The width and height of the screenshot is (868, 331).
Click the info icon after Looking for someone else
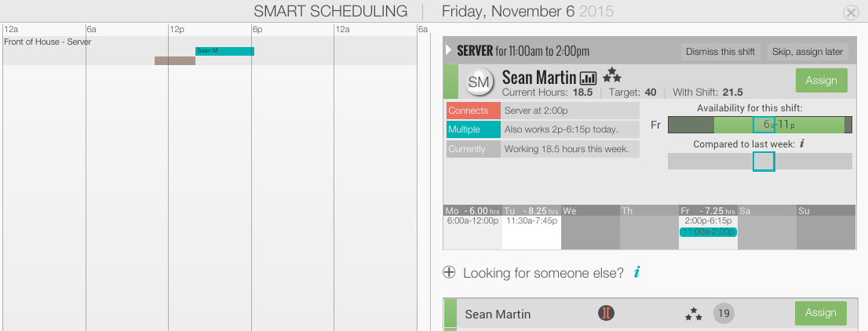click(x=637, y=272)
